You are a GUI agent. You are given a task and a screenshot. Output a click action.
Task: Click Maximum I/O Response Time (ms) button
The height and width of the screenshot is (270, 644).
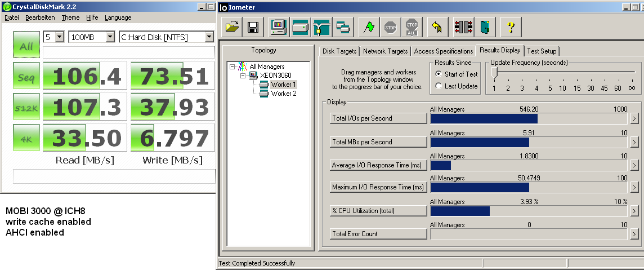point(379,187)
